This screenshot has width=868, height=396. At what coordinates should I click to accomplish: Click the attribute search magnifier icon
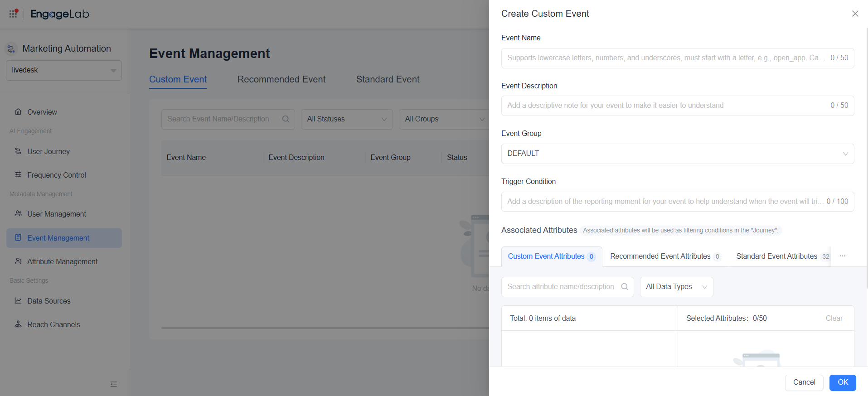[624, 287]
